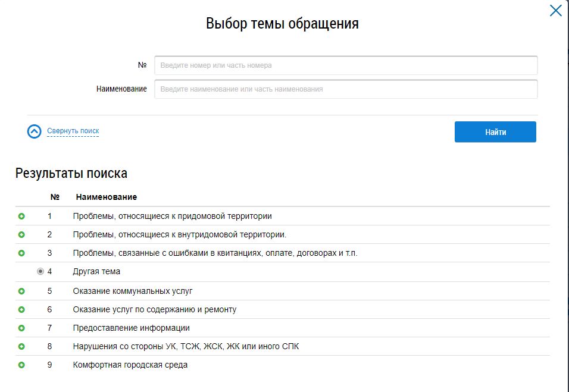Click plus icon next to Нарушения row
The width and height of the screenshot is (569, 392).
[x=21, y=347]
